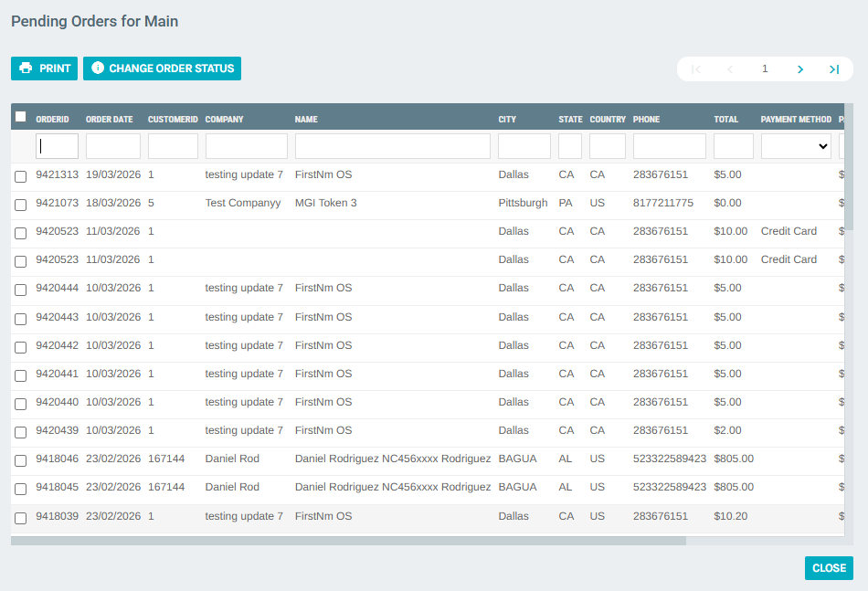The width and height of the screenshot is (868, 591).
Task: Click the info icon on Change Order Status
Action: click(98, 68)
